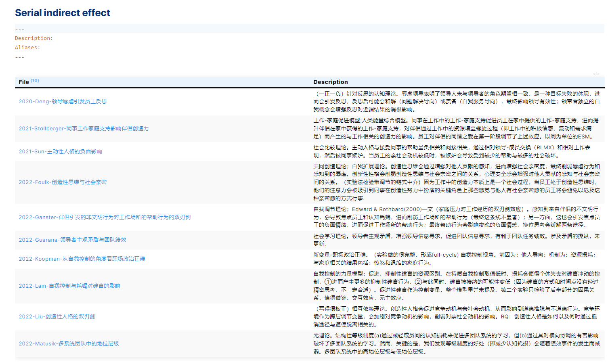Click the description text of 2021-Sun row
The width and height of the screenshot is (610, 364).
tap(452, 151)
